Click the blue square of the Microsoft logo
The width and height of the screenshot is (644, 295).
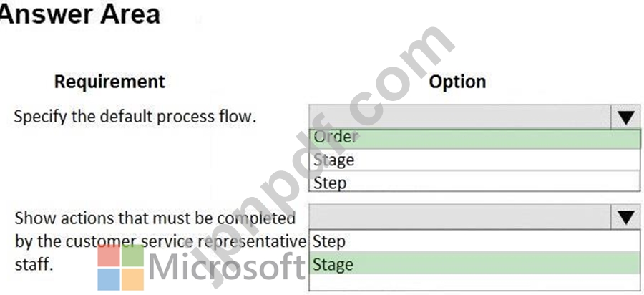(x=109, y=279)
